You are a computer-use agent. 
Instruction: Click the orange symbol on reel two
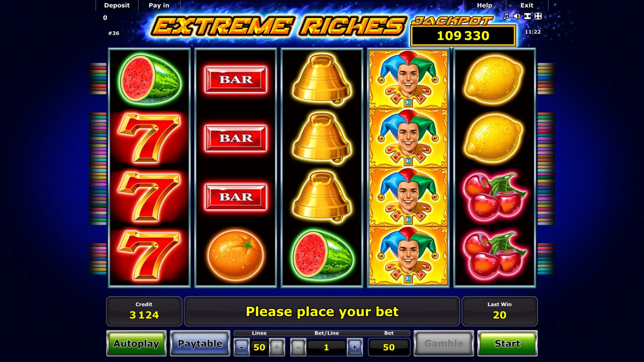tap(236, 255)
